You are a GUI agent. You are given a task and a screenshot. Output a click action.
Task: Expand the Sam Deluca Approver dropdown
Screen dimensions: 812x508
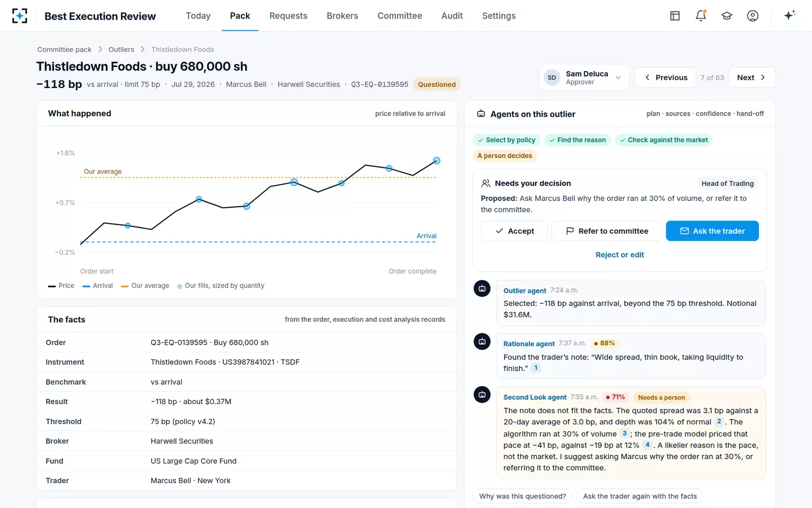click(584, 77)
